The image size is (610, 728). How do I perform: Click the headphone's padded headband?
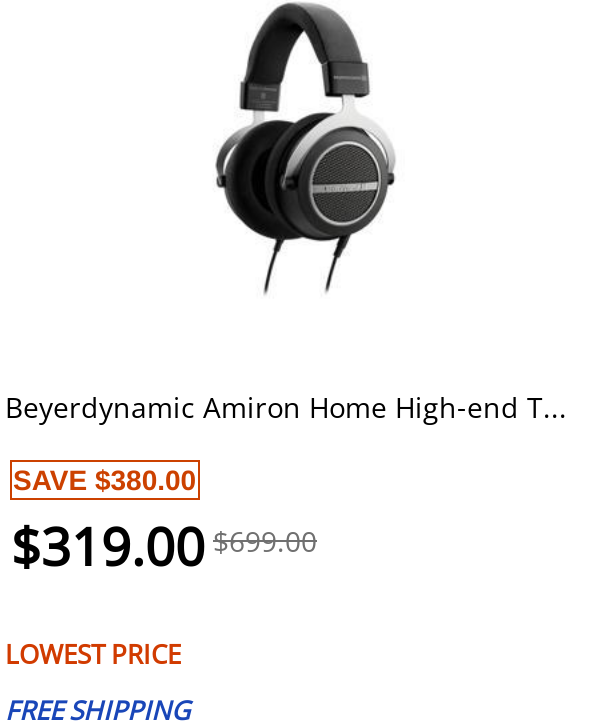305,37
